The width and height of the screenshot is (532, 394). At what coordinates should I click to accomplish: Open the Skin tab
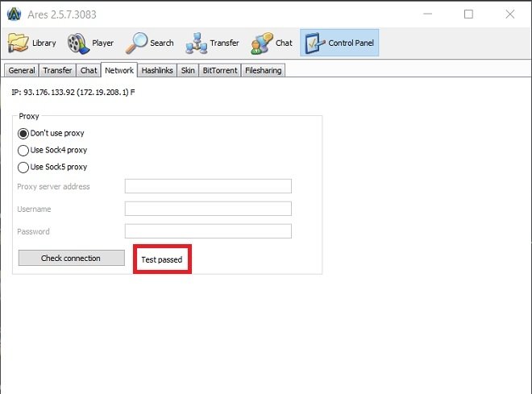(188, 71)
